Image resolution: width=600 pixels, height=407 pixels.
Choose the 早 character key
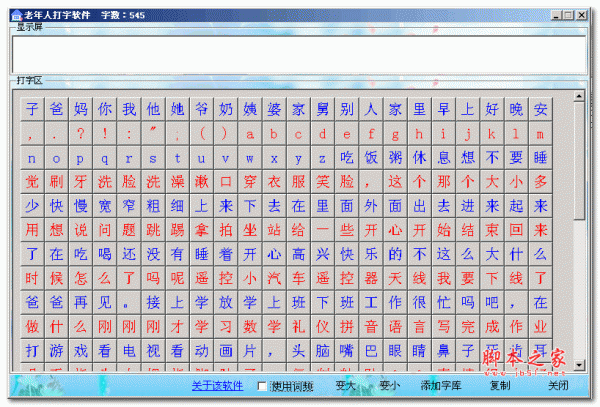coord(444,109)
